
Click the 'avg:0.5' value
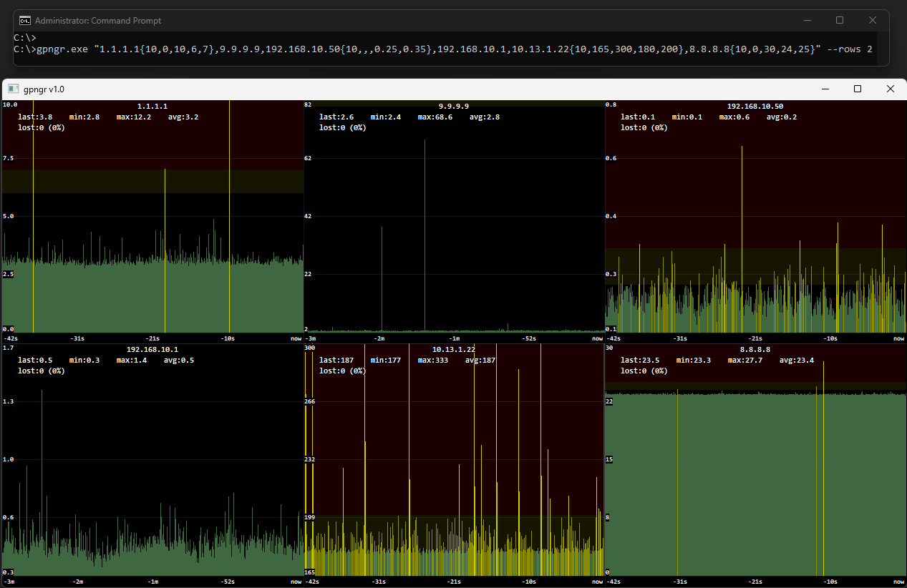tap(179, 360)
